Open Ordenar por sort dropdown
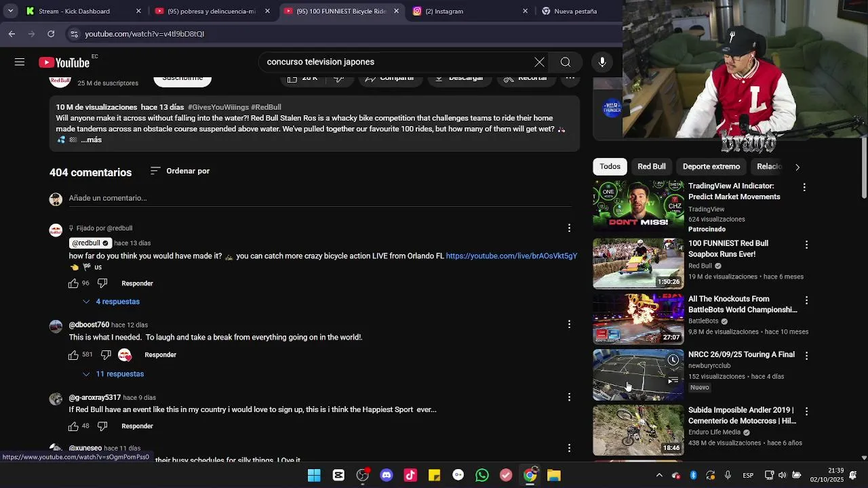 pos(180,171)
